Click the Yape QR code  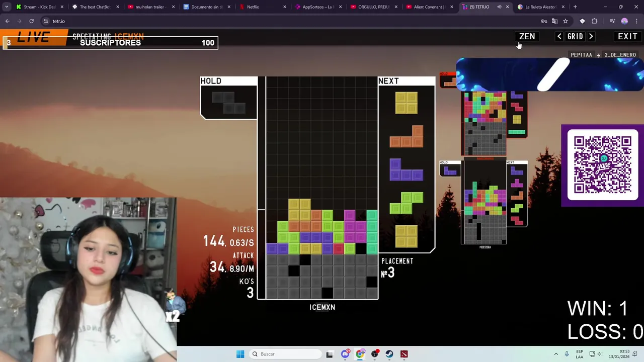point(602,165)
